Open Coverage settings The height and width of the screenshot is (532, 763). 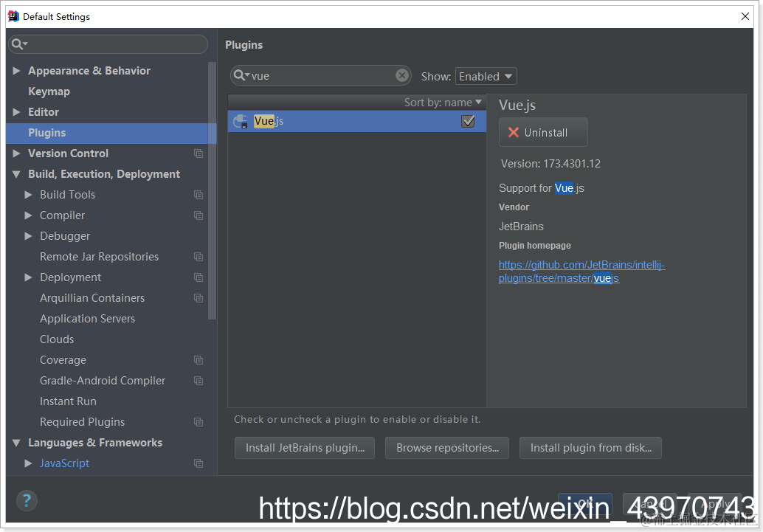pyautogui.click(x=63, y=359)
